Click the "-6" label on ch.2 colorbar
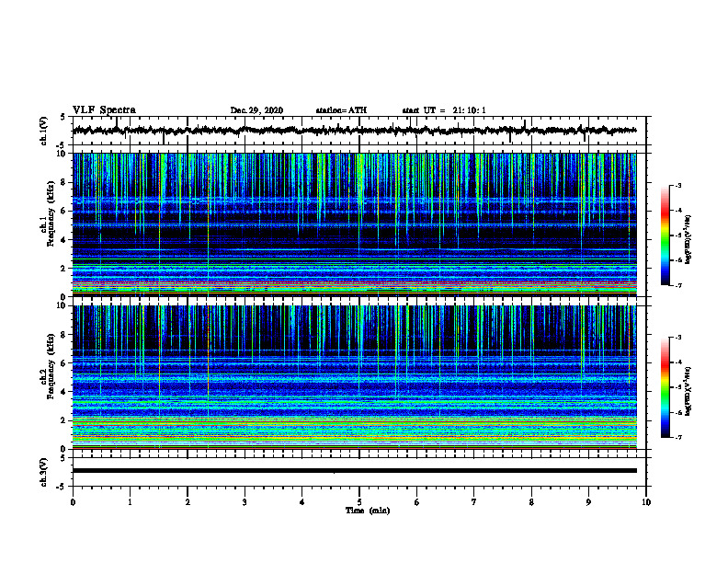 [x=678, y=412]
